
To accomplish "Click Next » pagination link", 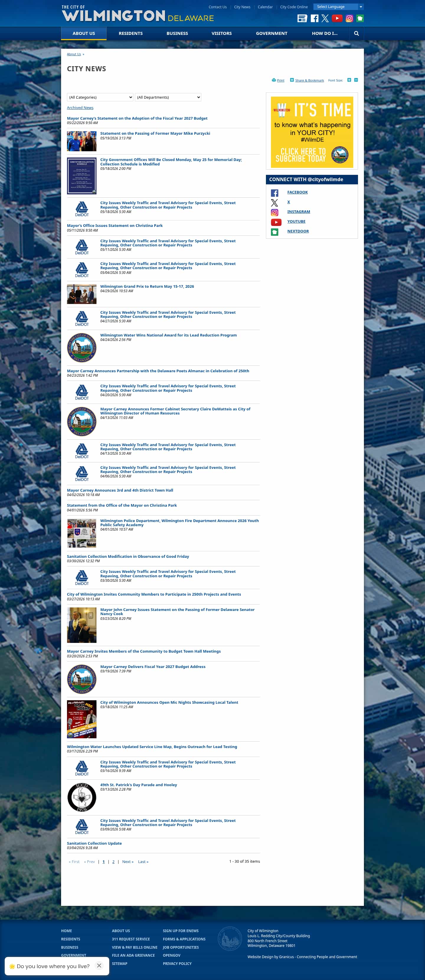I will pyautogui.click(x=128, y=862).
